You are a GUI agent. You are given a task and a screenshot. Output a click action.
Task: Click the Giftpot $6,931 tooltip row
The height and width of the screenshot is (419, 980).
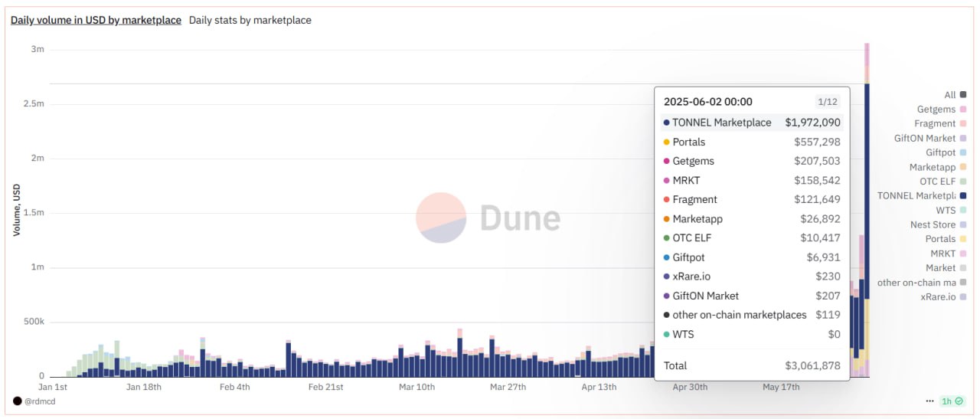click(x=752, y=257)
